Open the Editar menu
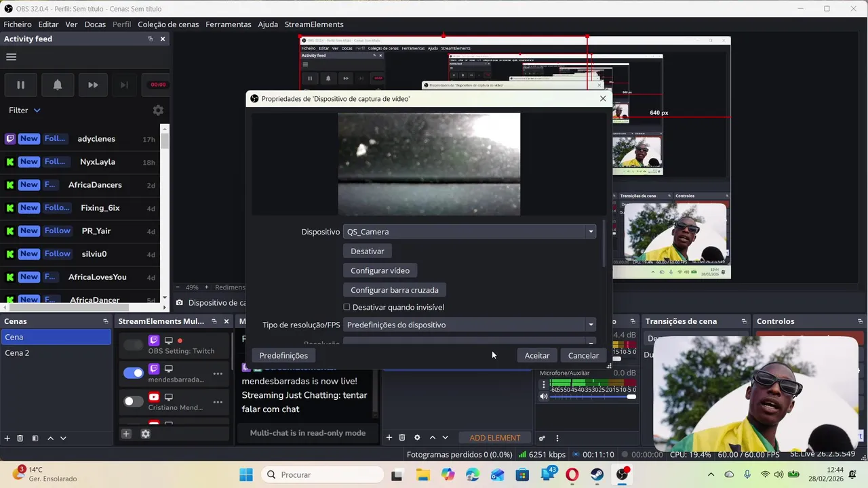The image size is (868, 488). pyautogui.click(x=48, y=24)
